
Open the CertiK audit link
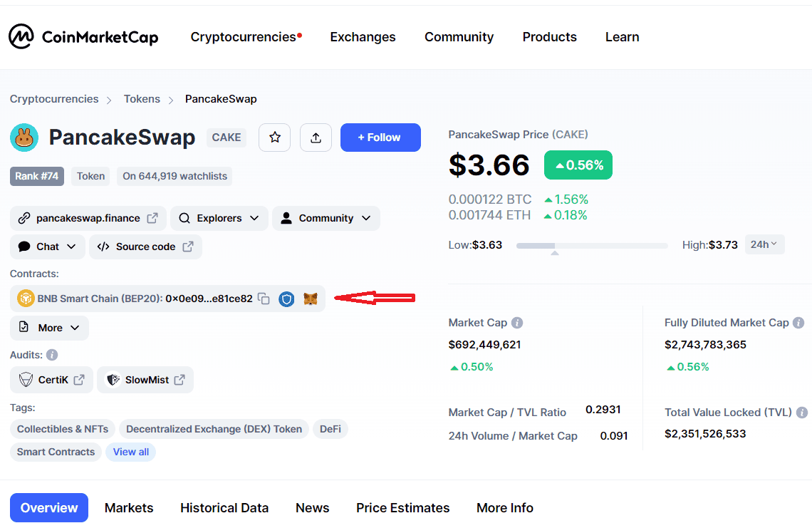tap(52, 380)
